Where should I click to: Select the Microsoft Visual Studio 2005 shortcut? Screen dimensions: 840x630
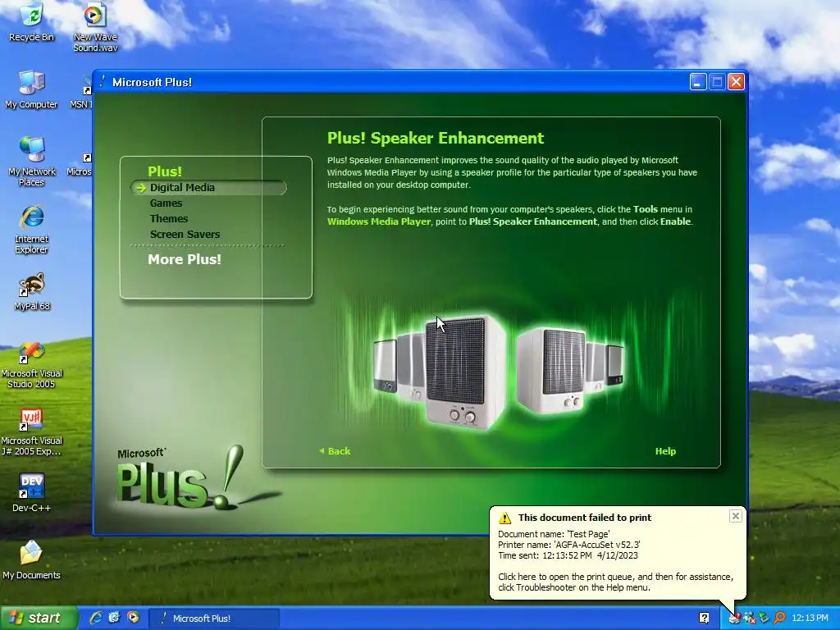click(32, 365)
